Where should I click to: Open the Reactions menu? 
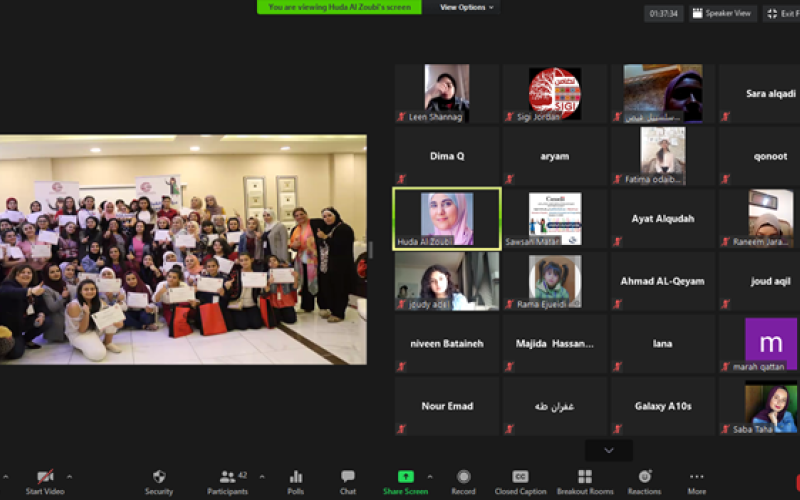pyautogui.click(x=644, y=480)
